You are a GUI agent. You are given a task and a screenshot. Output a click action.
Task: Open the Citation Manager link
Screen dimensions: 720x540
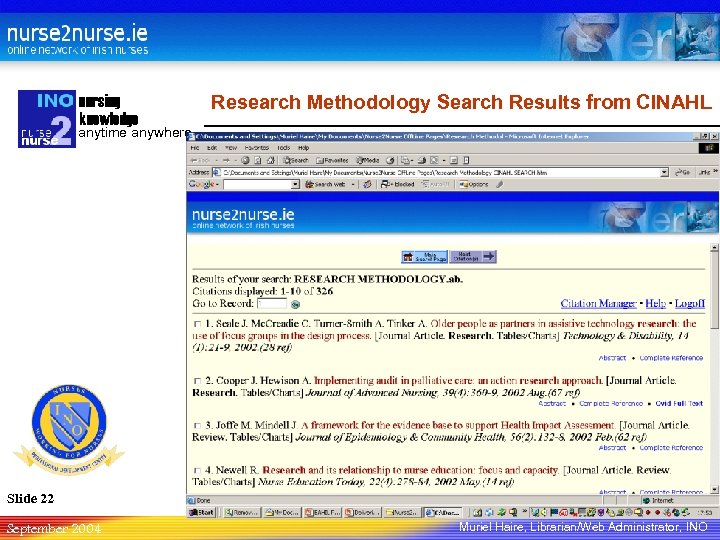(598, 304)
